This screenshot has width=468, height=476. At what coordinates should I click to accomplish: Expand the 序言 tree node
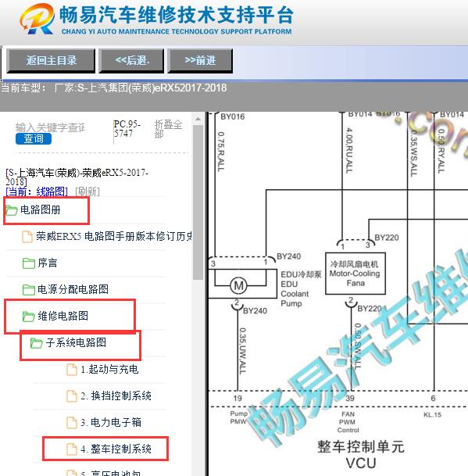pyautogui.click(x=48, y=263)
